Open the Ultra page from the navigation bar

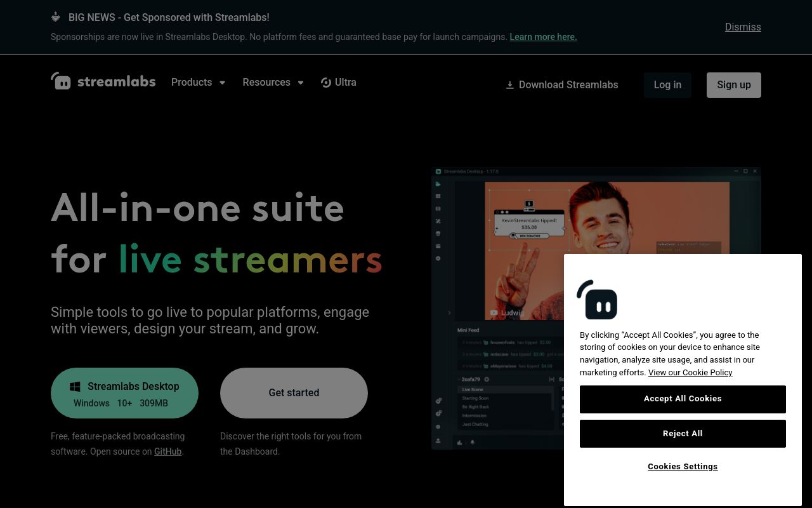pyautogui.click(x=339, y=82)
